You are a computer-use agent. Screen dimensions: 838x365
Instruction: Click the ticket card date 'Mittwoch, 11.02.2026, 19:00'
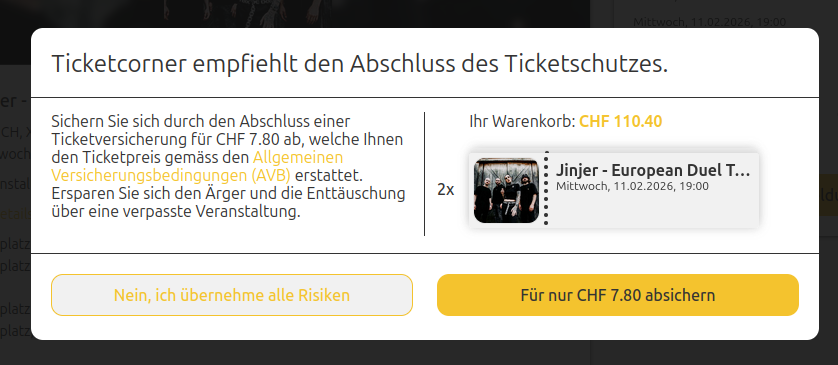[x=632, y=187]
